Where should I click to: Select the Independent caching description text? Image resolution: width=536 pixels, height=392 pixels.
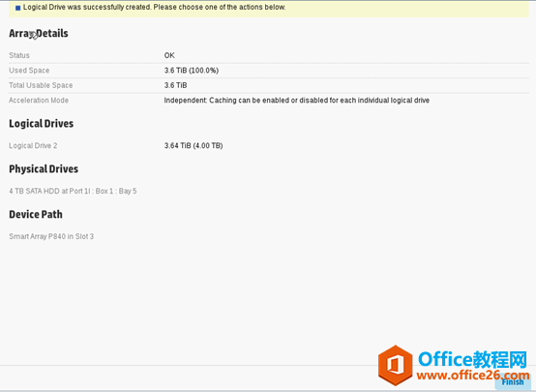(x=297, y=101)
